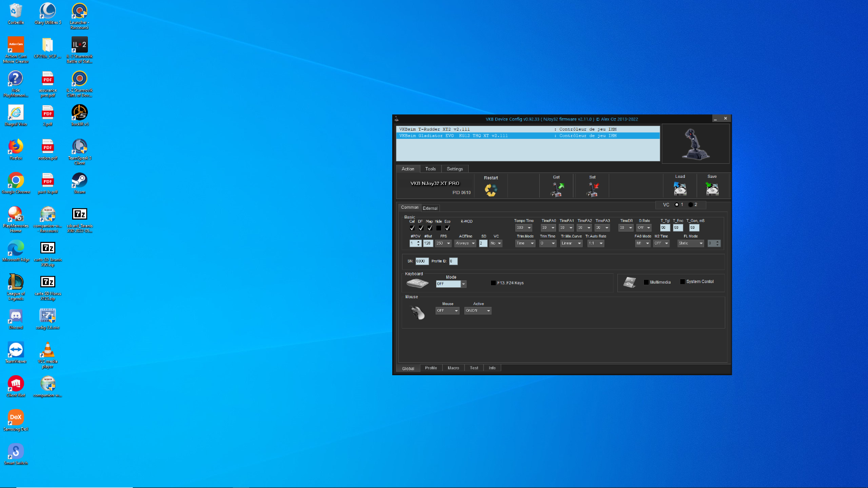Screen dimensions: 868x488
Task: Open the D.Rate dropdown
Action: pyautogui.click(x=644, y=228)
